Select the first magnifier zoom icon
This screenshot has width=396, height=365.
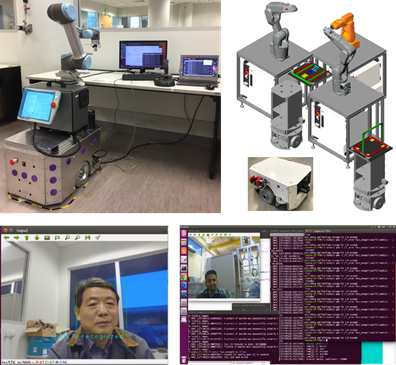67,238
